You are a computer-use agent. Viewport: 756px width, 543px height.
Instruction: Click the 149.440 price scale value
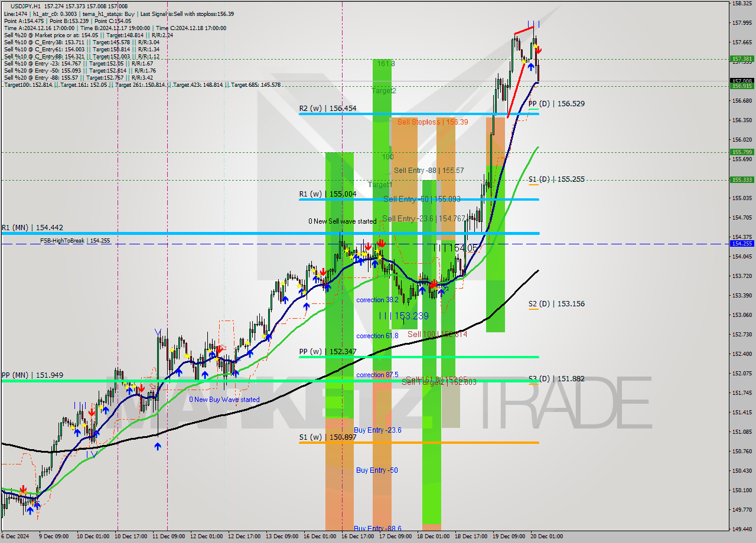742,529
